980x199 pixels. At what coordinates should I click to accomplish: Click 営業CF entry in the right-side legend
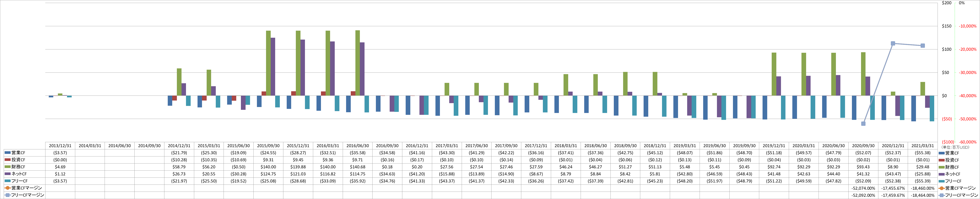[x=949, y=153]
